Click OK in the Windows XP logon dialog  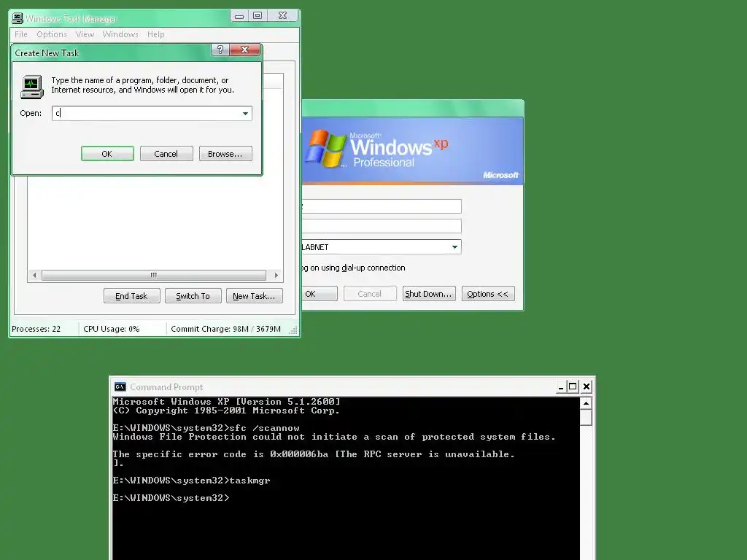click(x=320, y=294)
